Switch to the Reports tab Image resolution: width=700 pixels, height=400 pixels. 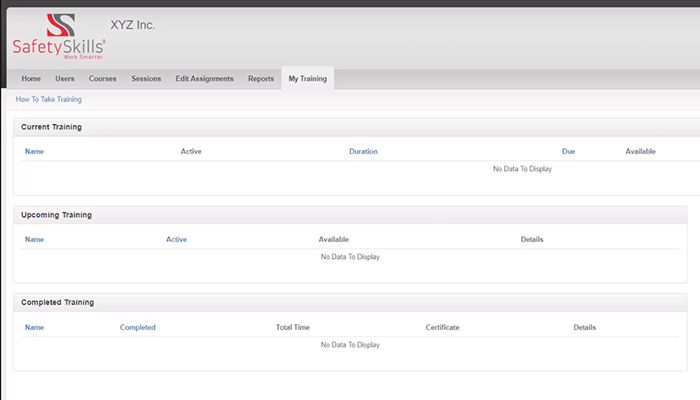[x=261, y=79]
